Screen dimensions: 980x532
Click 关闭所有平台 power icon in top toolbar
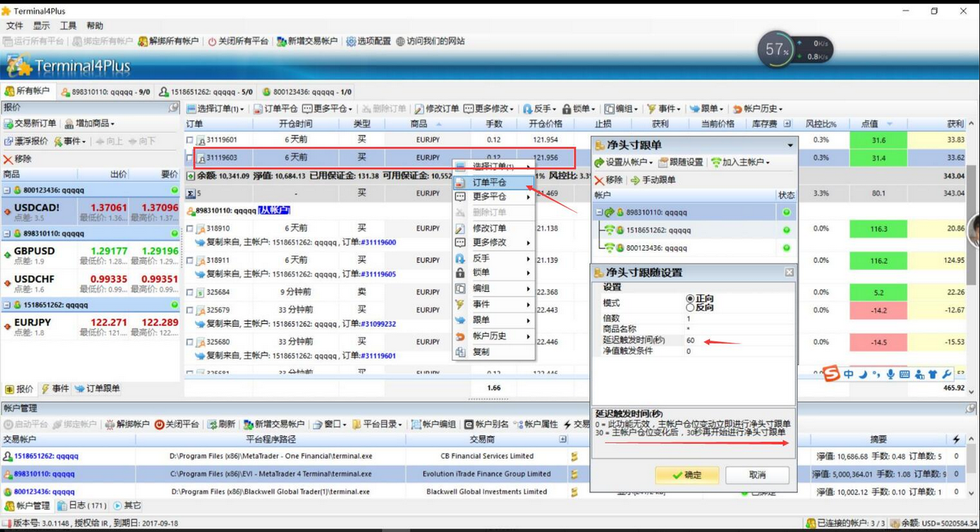(212, 41)
